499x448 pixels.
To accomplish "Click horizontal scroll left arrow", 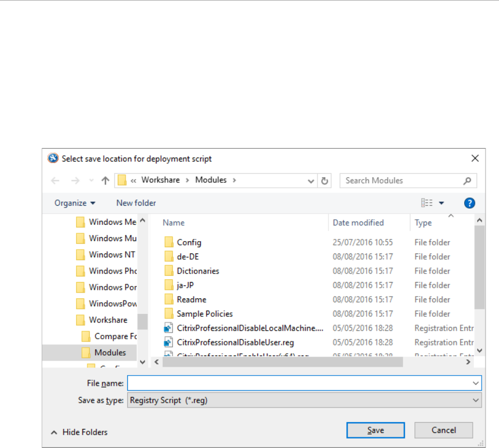I will (156, 362).
